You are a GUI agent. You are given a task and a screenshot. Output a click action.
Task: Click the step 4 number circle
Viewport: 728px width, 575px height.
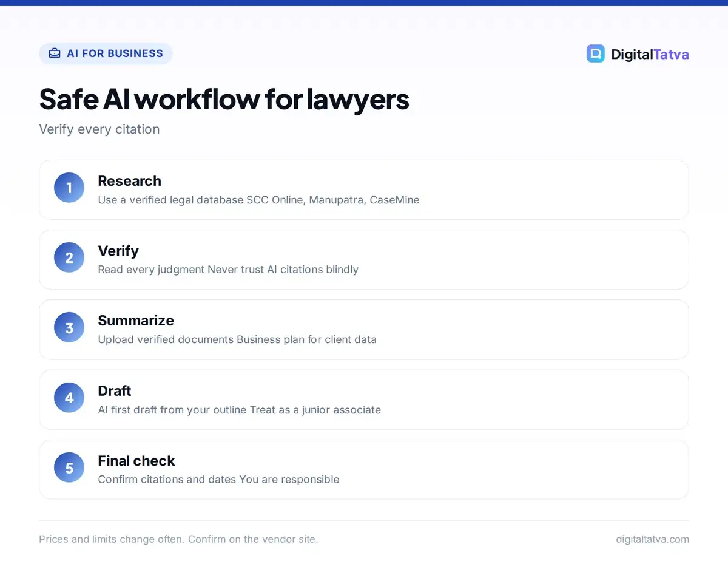(x=69, y=398)
